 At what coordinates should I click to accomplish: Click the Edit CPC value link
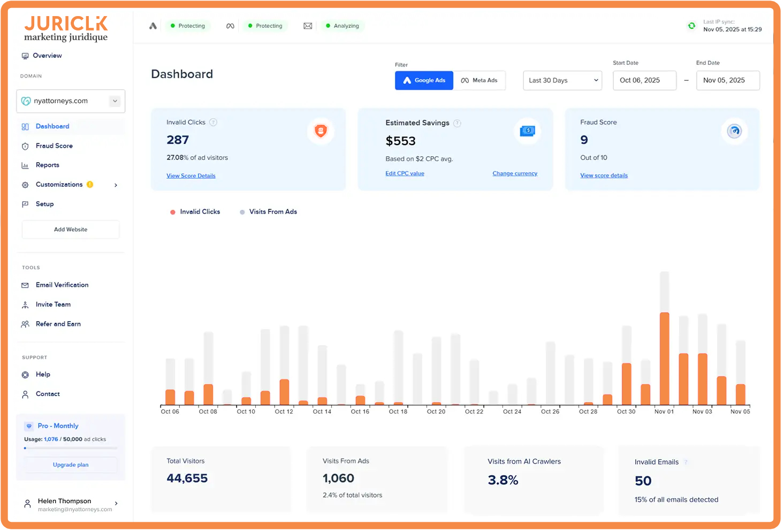[x=405, y=173]
